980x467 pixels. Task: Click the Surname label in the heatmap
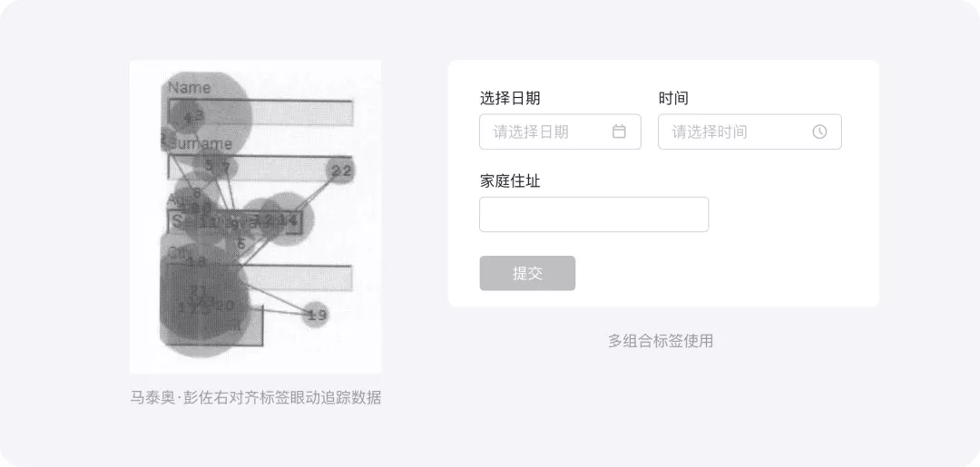(200, 143)
